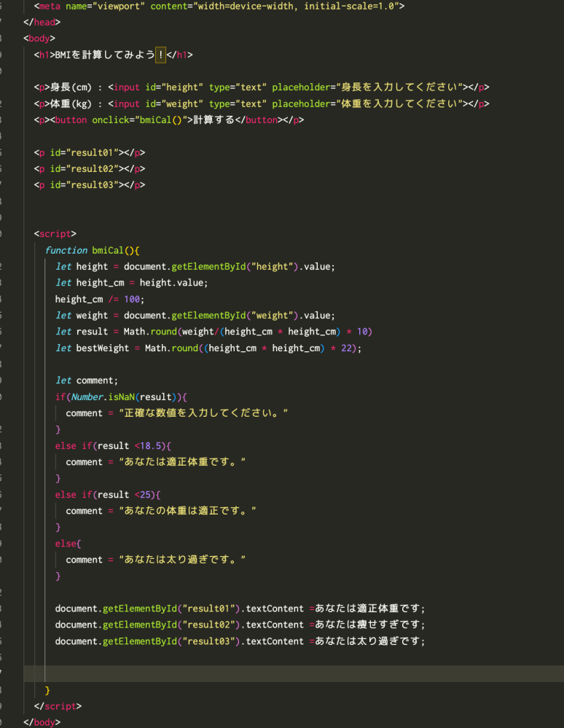
Task: Click the "else{" line
Action: coord(68,544)
